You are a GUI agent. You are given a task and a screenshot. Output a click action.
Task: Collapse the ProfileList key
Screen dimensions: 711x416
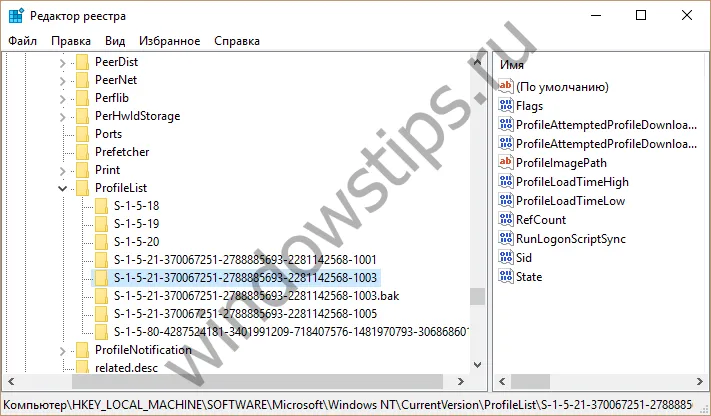tap(63, 188)
